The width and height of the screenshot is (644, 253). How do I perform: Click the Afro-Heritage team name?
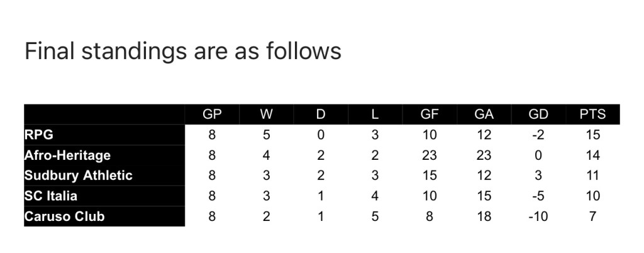(67, 155)
